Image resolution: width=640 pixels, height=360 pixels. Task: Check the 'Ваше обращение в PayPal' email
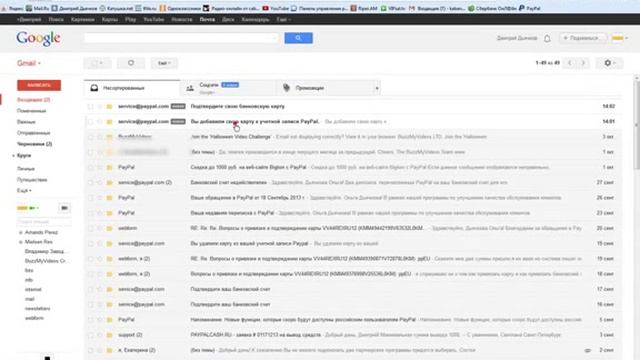pos(91,198)
